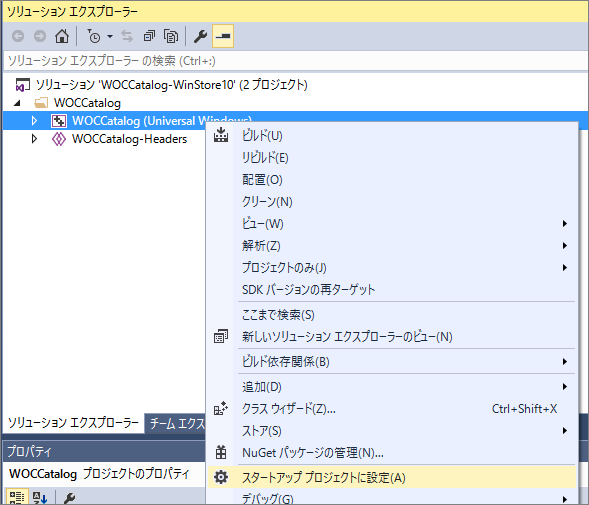Open the pending changes filter clock icon
This screenshot has width=589, height=505.
(94, 36)
